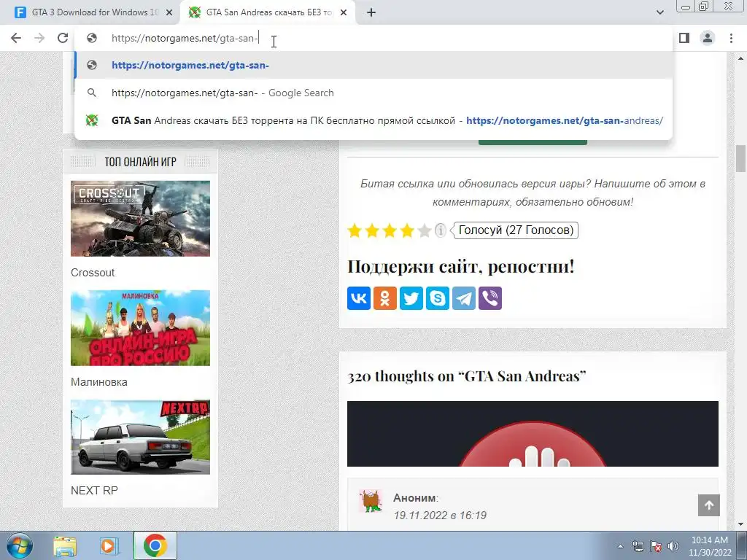Expand the tab search chevron
The image size is (747, 560).
659,12
